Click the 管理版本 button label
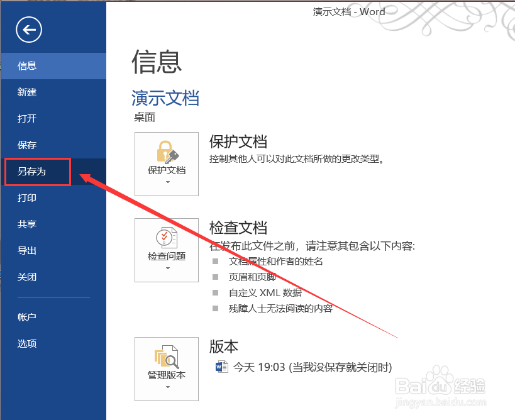Viewport: 515px width, 420px height. [x=167, y=375]
